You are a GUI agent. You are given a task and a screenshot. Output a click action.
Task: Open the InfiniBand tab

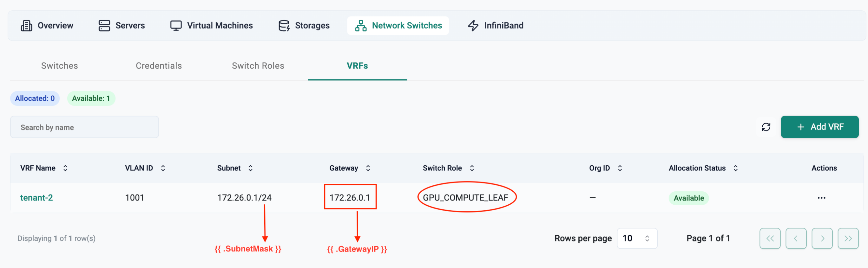click(x=496, y=26)
